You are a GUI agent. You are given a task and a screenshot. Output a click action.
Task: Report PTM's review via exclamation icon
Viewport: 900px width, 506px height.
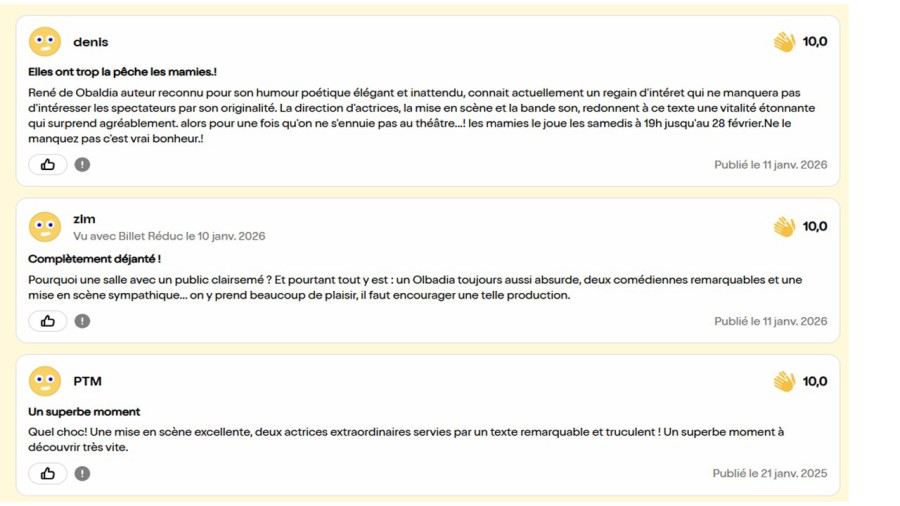tap(82, 474)
